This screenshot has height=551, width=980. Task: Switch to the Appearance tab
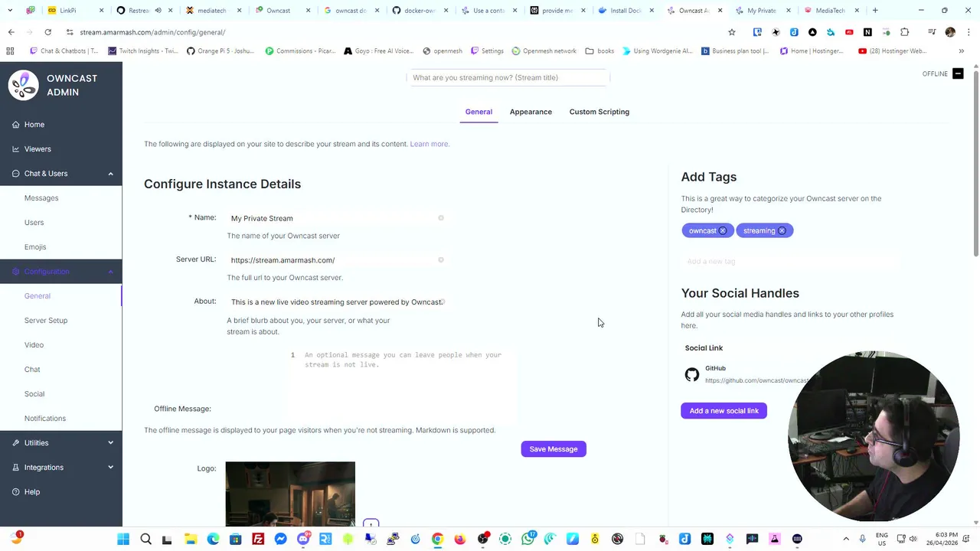click(531, 112)
